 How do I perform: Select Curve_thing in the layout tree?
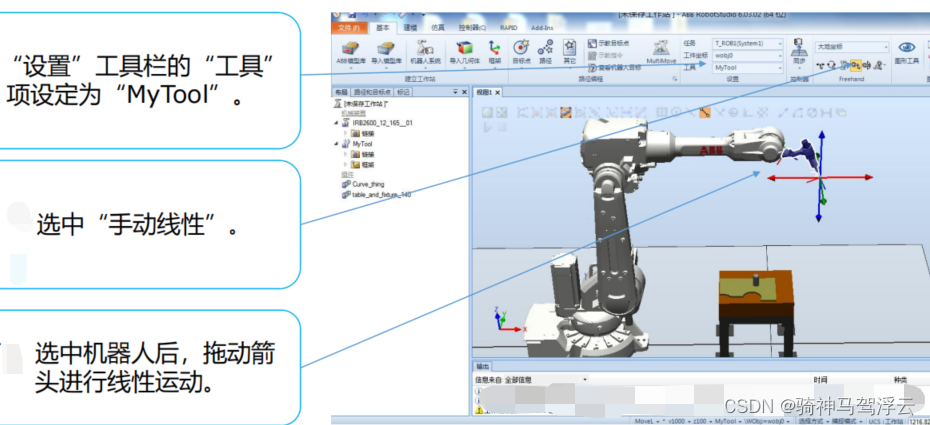(x=363, y=184)
